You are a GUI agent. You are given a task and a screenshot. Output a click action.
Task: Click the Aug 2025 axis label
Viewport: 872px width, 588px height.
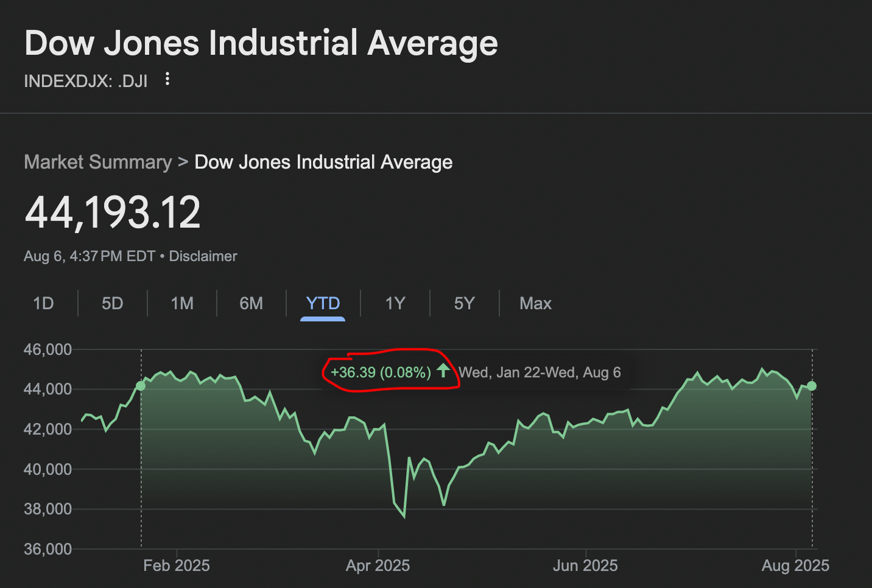(795, 565)
